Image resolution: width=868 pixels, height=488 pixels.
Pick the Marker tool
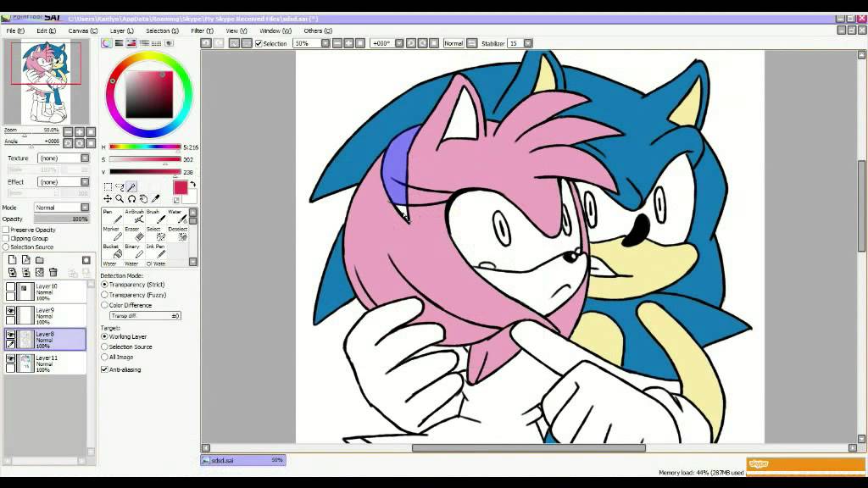(x=112, y=234)
